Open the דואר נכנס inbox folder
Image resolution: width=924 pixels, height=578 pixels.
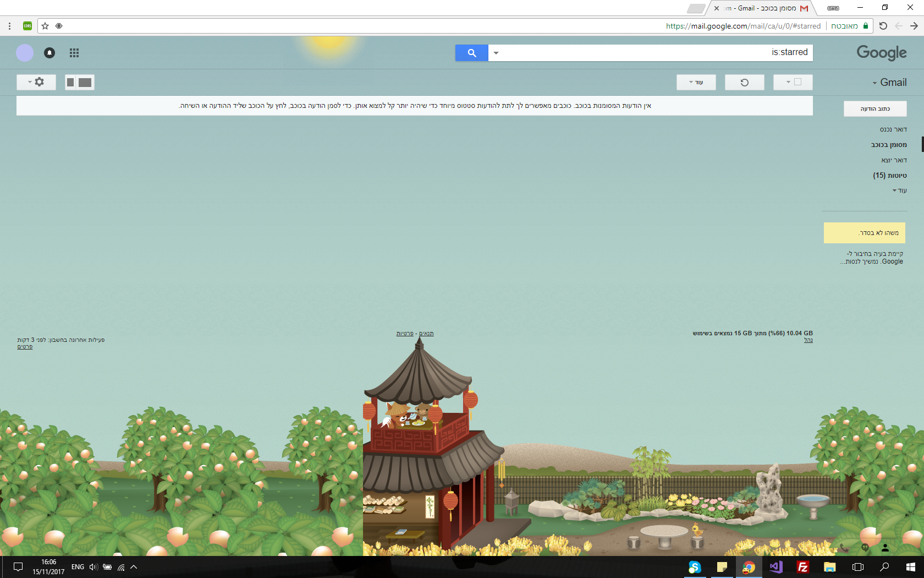[893, 129]
